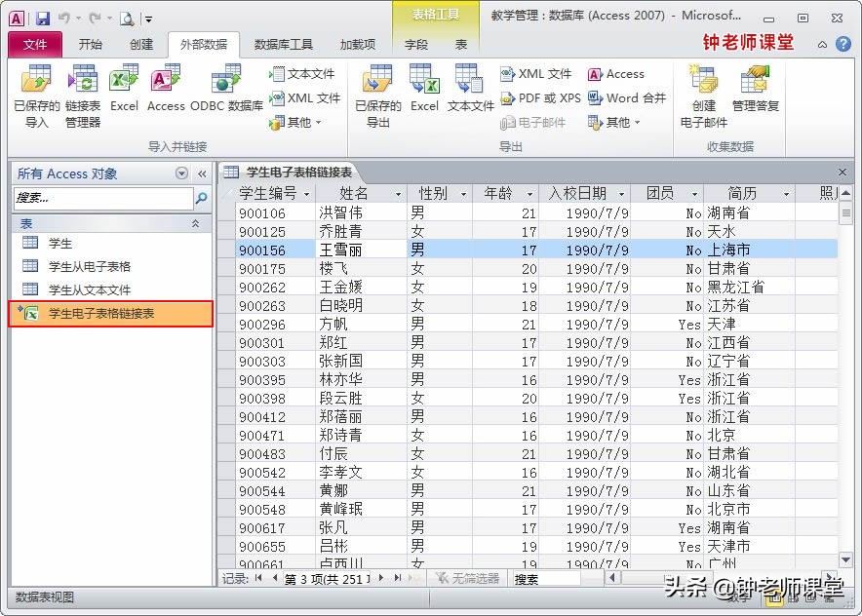The height and width of the screenshot is (616, 862).
Task: Collapse the navigation pane with the « button
Action: pyautogui.click(x=202, y=173)
